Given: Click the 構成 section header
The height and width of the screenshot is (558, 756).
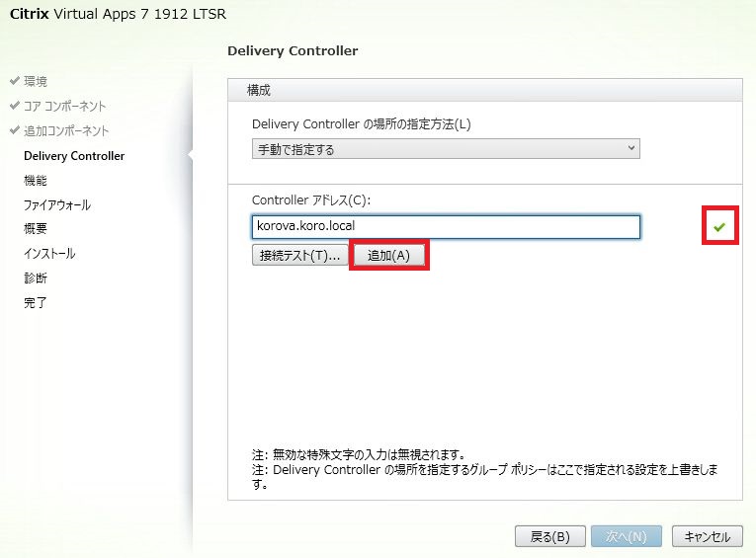Looking at the screenshot, I should 259,90.
